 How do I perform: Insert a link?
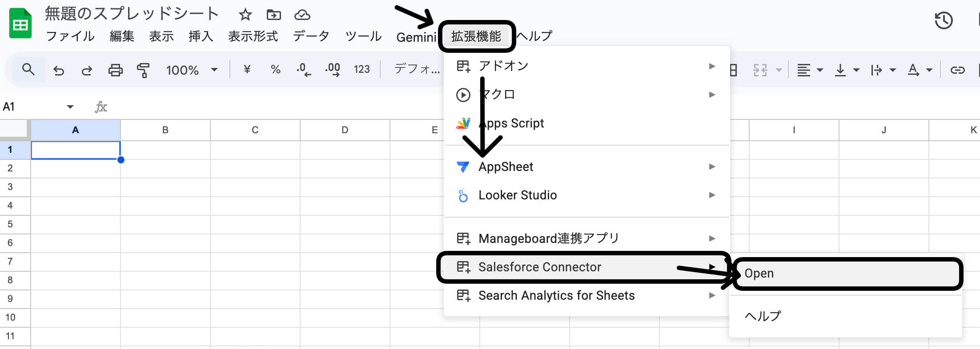coord(957,70)
